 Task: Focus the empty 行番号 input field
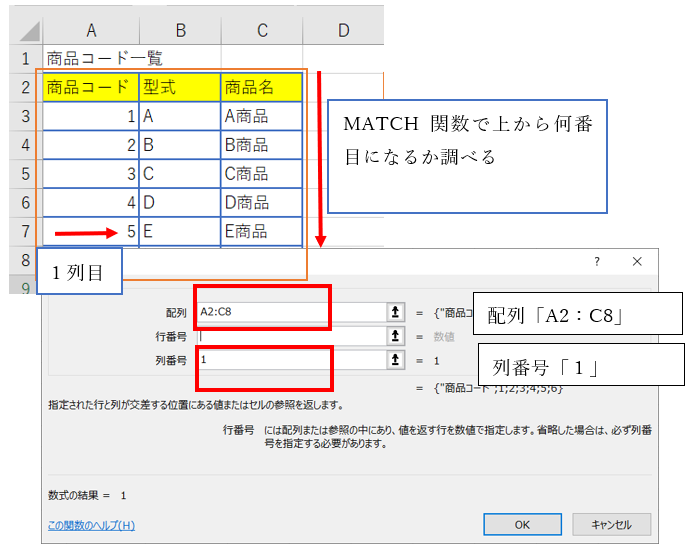point(290,336)
